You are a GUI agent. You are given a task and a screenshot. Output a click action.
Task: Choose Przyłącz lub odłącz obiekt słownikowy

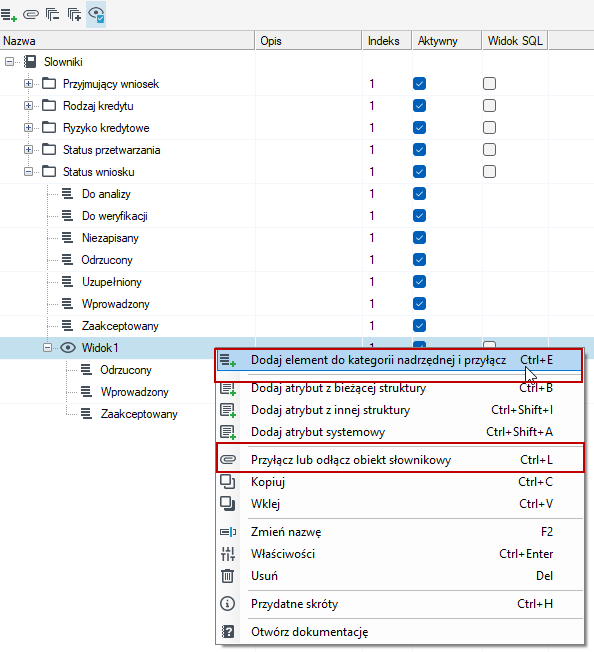tap(399, 460)
